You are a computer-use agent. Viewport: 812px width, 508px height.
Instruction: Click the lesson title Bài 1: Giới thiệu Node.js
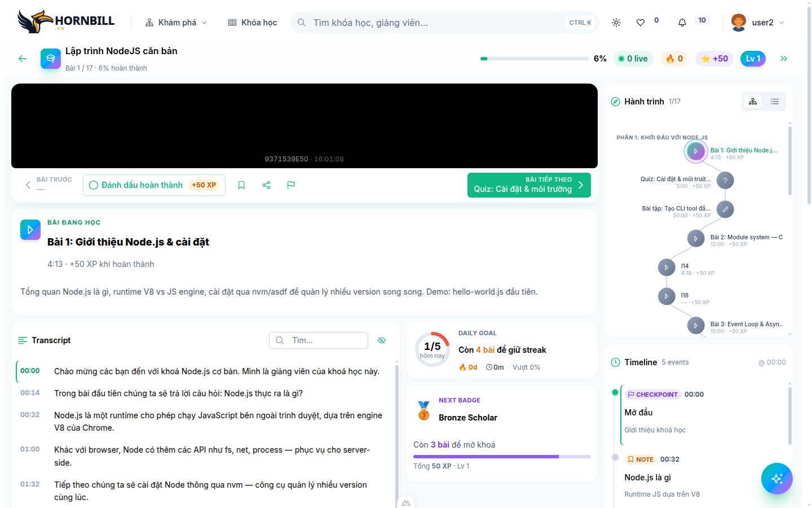[x=128, y=242]
